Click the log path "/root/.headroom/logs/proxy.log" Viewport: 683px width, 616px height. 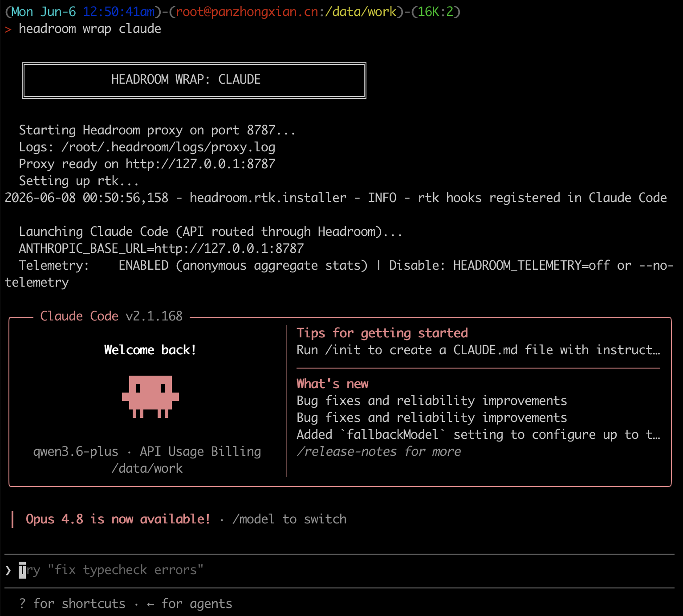[x=168, y=147]
